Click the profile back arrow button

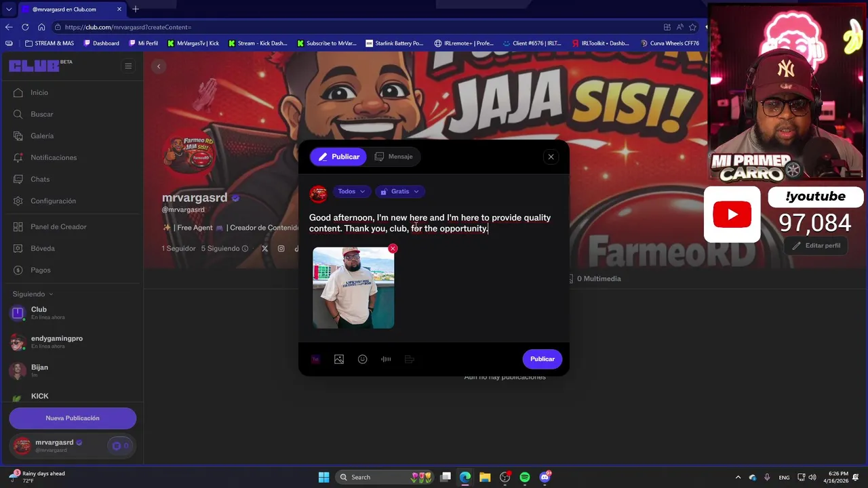point(159,66)
